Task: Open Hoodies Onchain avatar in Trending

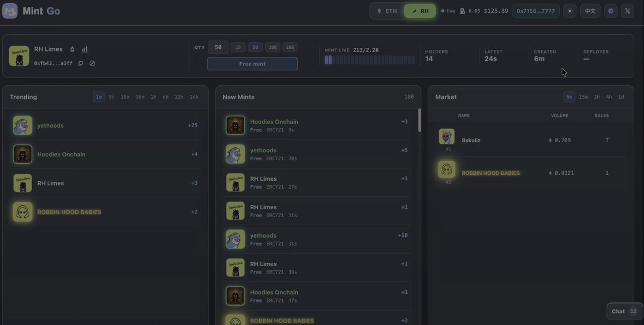Action: click(x=23, y=154)
